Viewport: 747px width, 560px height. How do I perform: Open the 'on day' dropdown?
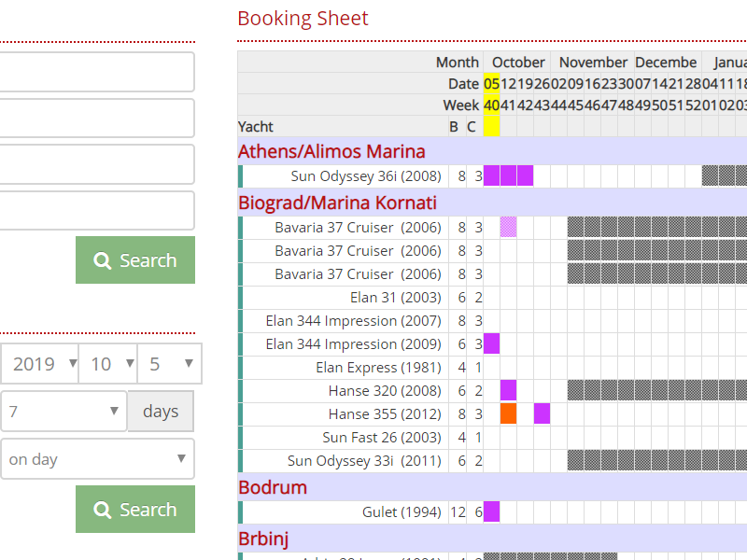coord(96,459)
